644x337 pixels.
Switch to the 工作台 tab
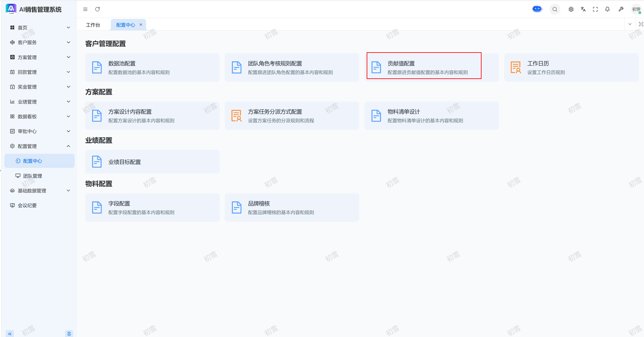[x=93, y=25]
